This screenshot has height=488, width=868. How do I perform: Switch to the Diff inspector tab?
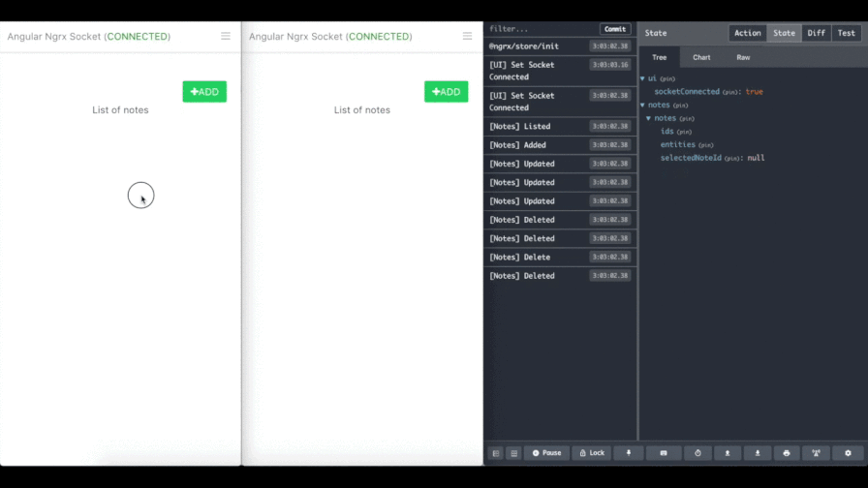(816, 33)
